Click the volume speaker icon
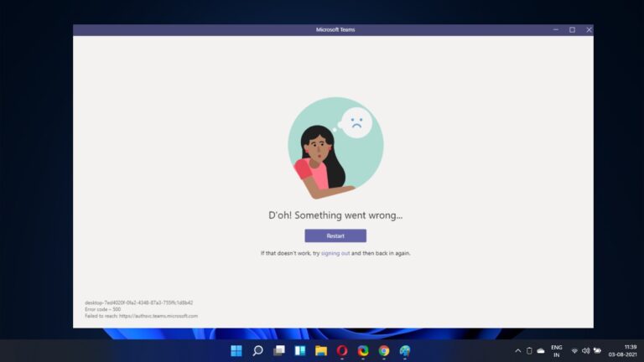Viewport: 644px width, 362px height. [x=585, y=350]
